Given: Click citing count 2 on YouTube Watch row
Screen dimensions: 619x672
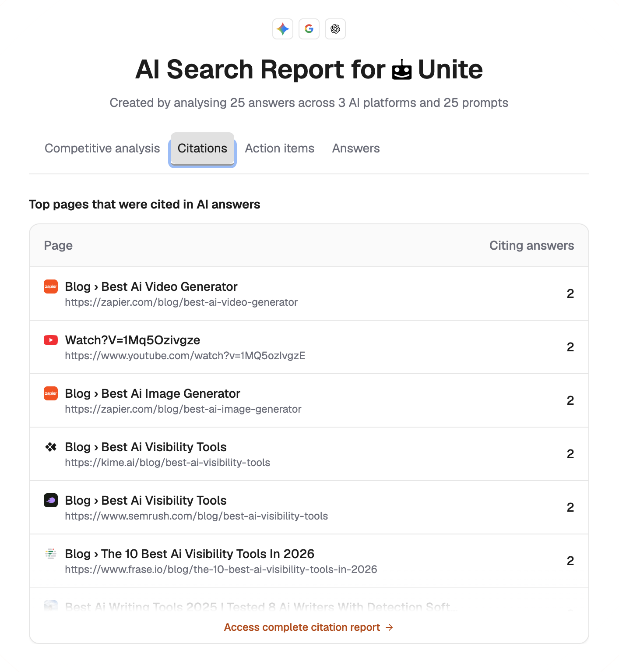Looking at the screenshot, I should coord(570,347).
